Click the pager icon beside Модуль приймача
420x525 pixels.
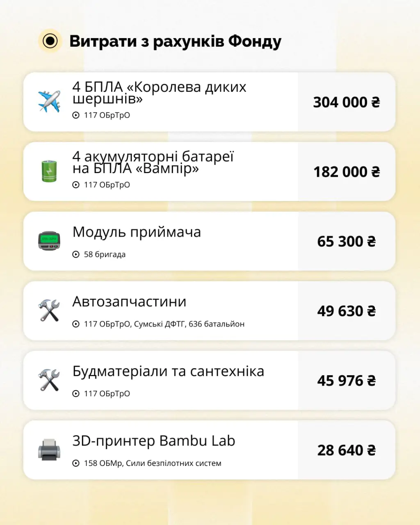(49, 241)
